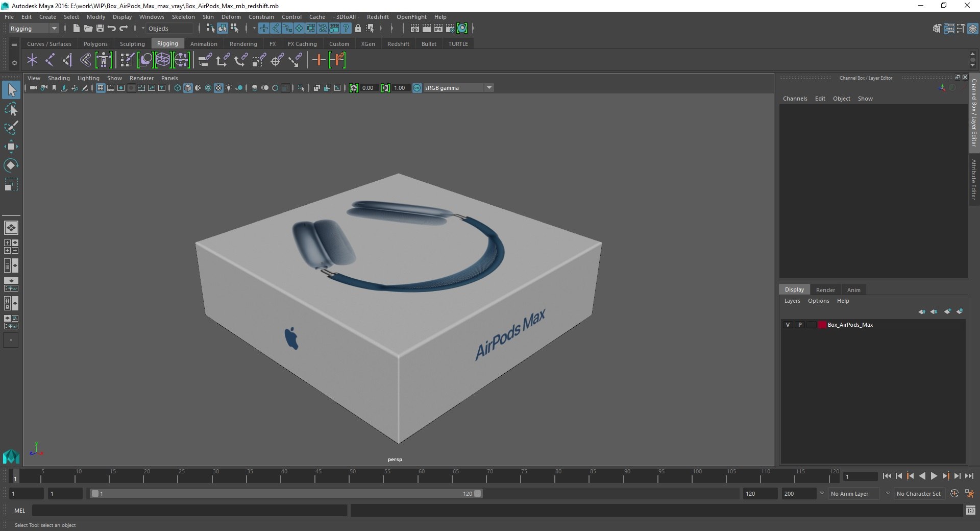Switch to the Polygons shelf tab

95,44
